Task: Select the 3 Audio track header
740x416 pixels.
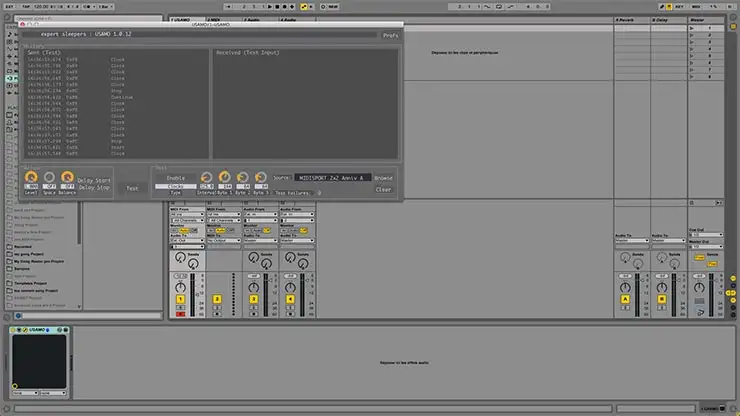Action: coord(261,20)
